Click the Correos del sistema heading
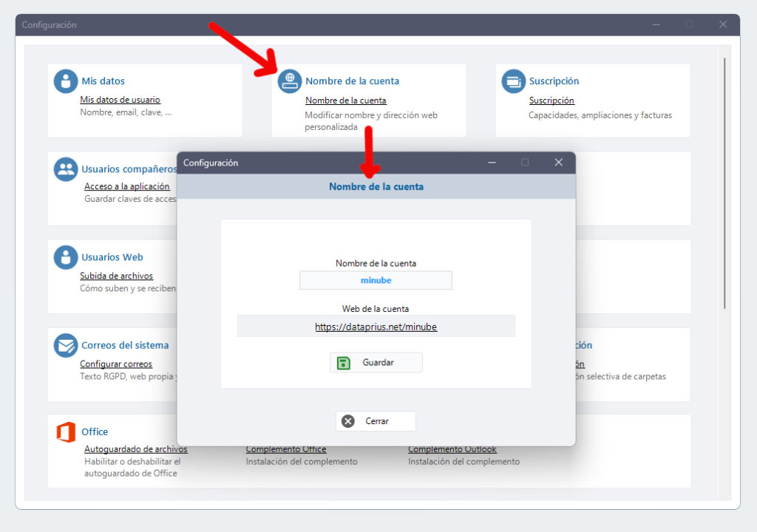The height and width of the screenshot is (532, 757). pyautogui.click(x=125, y=345)
